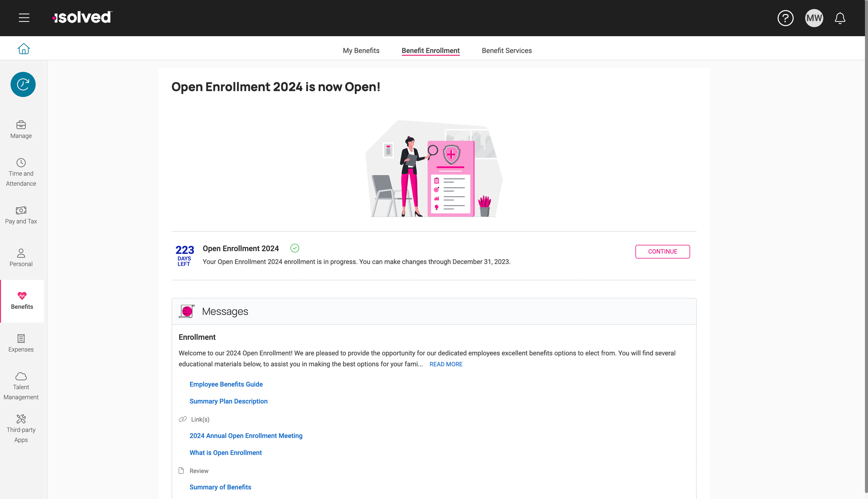This screenshot has height=499, width=868.
Task: Click the Messages section header
Action: [x=434, y=311]
